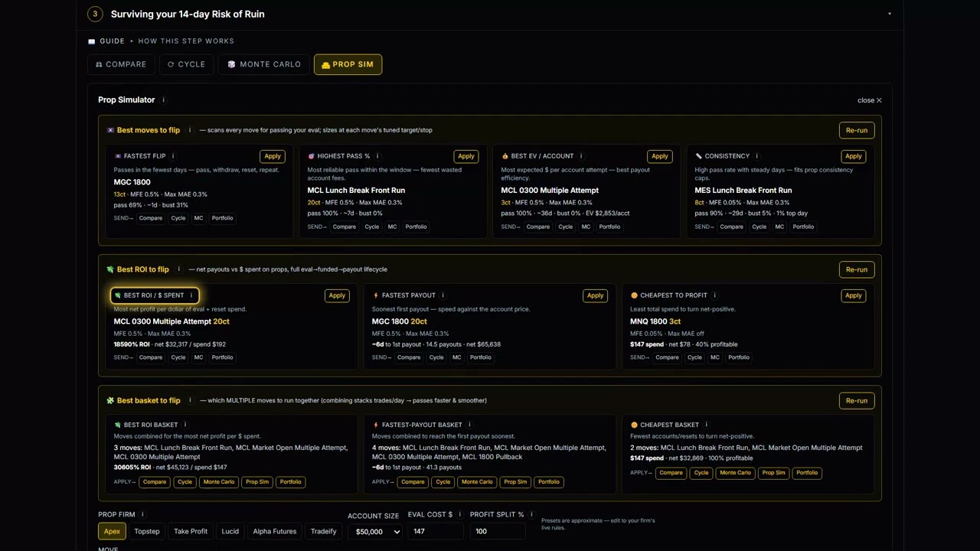This screenshot has width=980, height=551.
Task: Click the info icon next to FASTEST PAYOUT
Action: point(443,295)
